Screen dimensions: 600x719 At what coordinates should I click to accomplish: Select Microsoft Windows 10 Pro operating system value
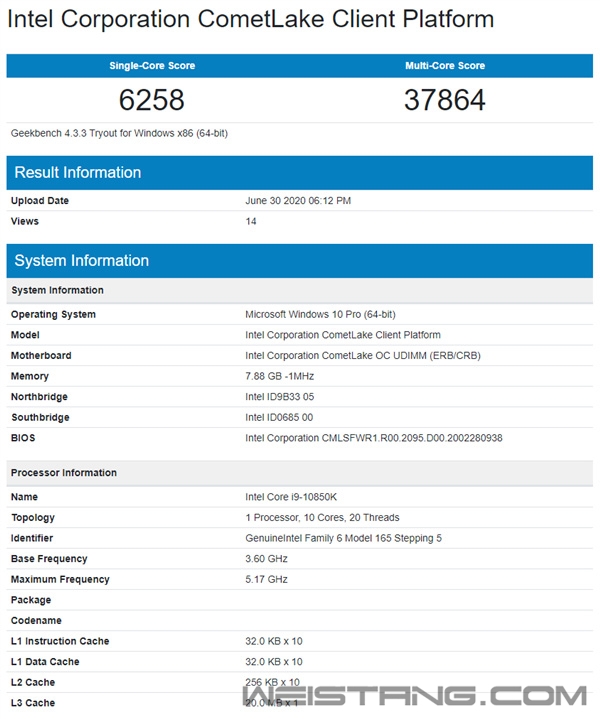click(320, 314)
